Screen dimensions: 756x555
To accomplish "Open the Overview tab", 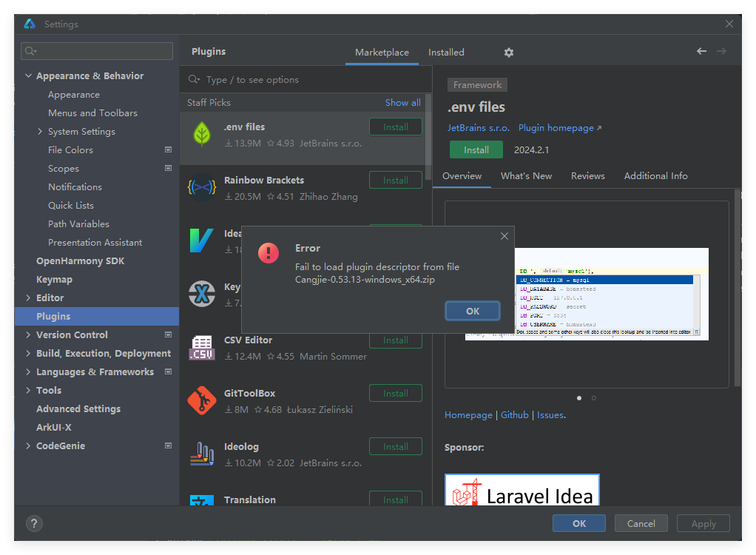I will point(462,176).
